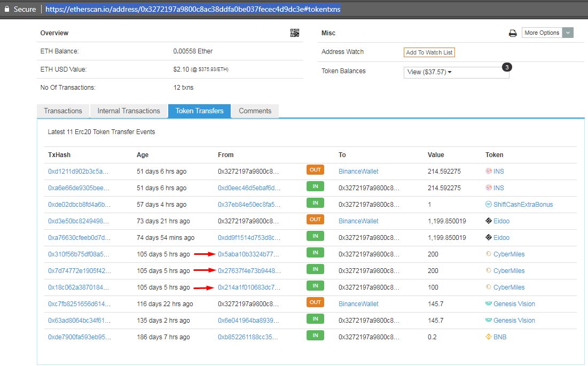Screen dimensions: 588x366
Task: Click Genesis Vision icon in 0xc7fb8251656d614 row
Action: pos(489,303)
